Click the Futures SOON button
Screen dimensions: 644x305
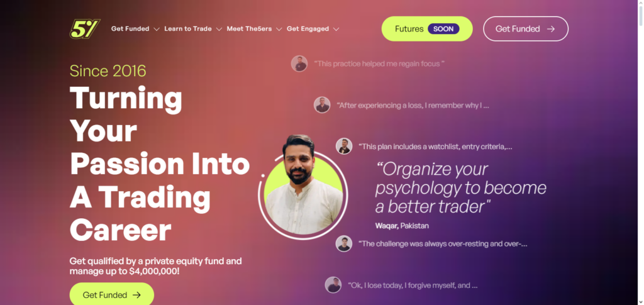coord(427,29)
